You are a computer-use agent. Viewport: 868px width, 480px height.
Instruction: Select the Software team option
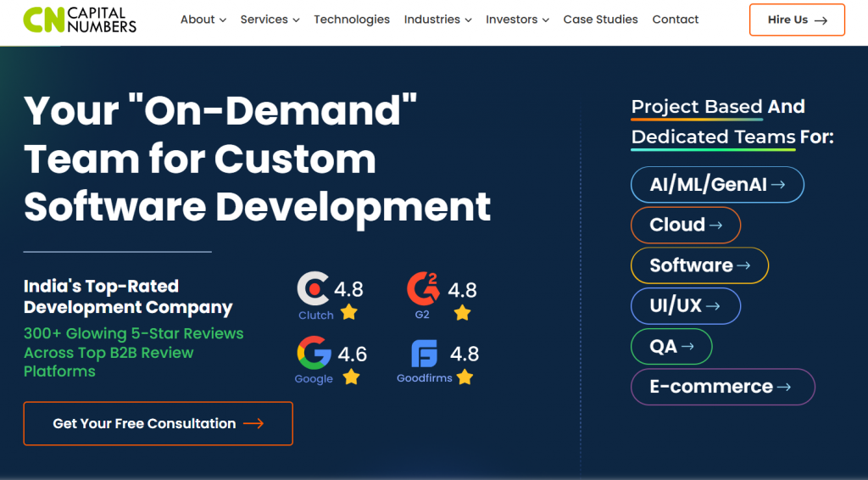click(x=699, y=265)
